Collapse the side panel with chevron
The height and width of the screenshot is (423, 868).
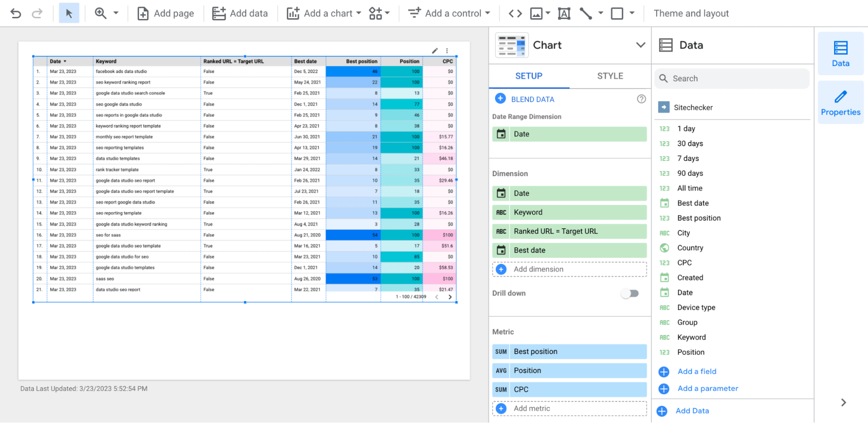tap(844, 403)
